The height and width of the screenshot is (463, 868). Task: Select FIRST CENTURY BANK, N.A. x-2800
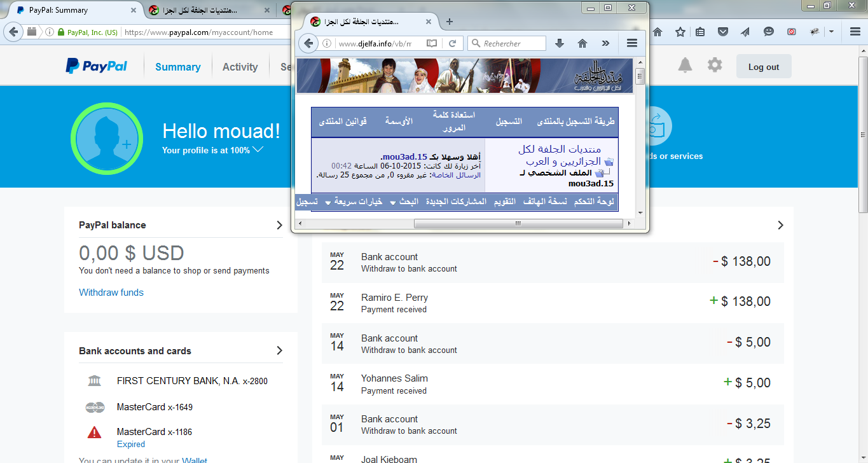192,381
